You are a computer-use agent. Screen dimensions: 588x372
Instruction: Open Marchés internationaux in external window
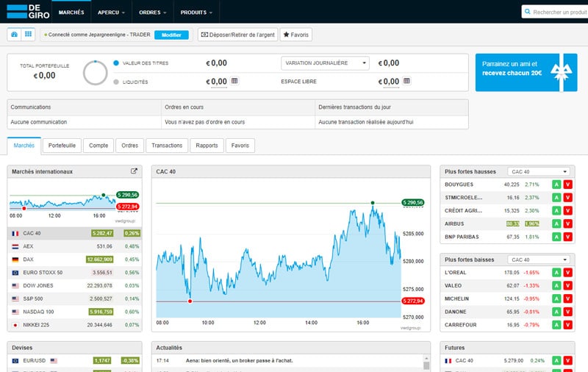point(134,171)
